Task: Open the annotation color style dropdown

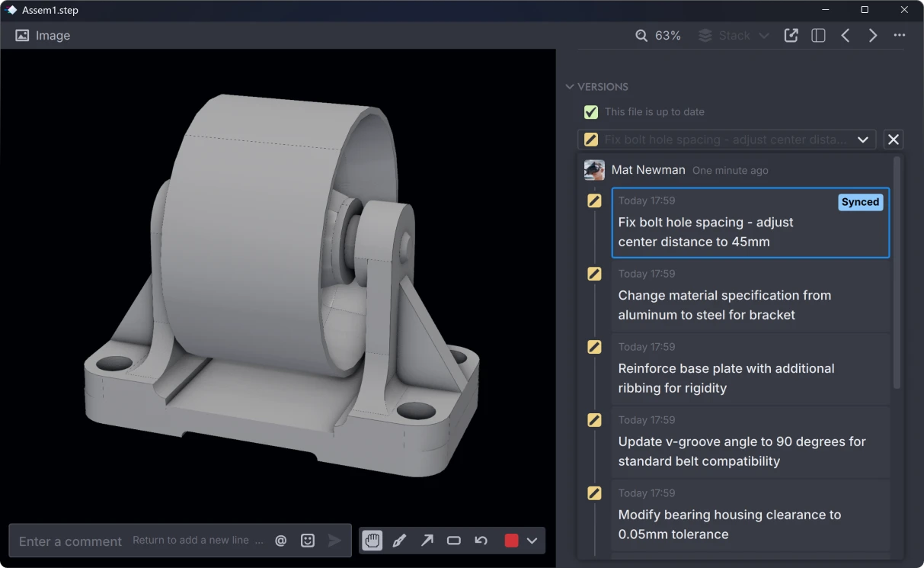Action: pos(531,540)
